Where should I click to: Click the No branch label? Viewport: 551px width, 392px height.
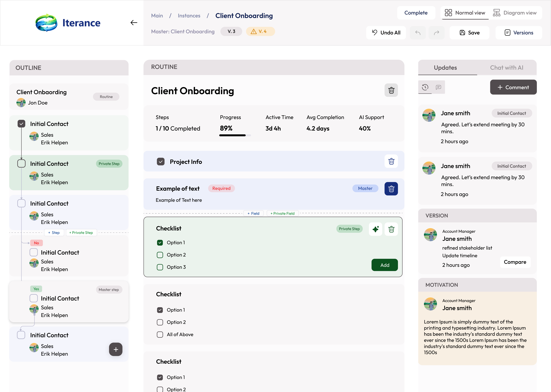click(x=36, y=243)
